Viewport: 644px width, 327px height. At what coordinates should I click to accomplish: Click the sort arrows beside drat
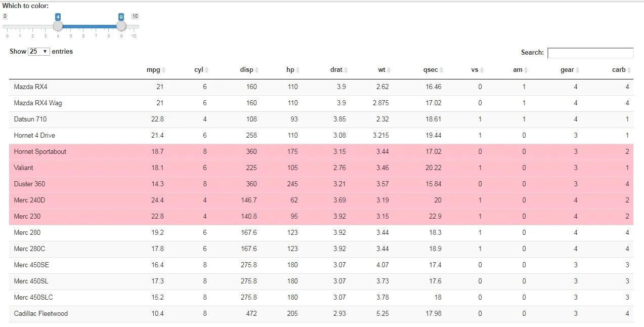(x=346, y=70)
